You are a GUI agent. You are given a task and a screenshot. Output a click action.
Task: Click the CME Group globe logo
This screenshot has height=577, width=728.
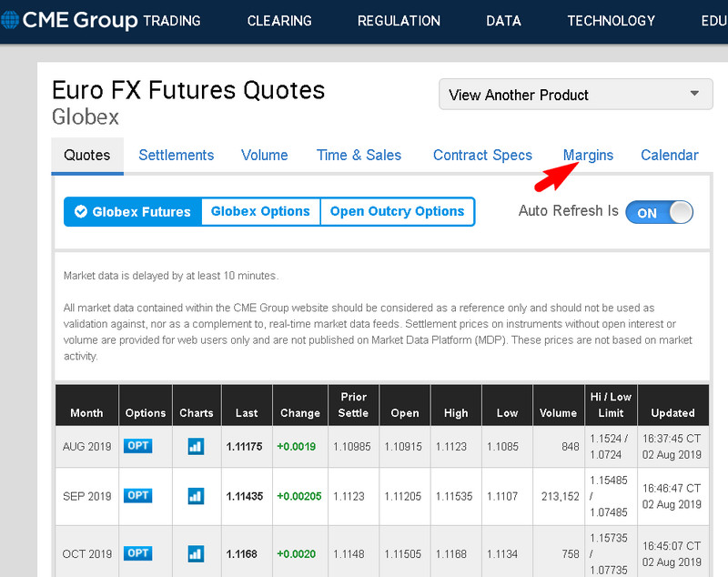tap(9, 20)
